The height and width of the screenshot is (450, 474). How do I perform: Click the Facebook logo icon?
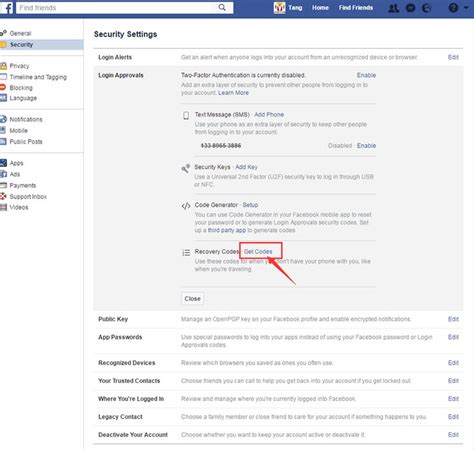click(7, 7)
